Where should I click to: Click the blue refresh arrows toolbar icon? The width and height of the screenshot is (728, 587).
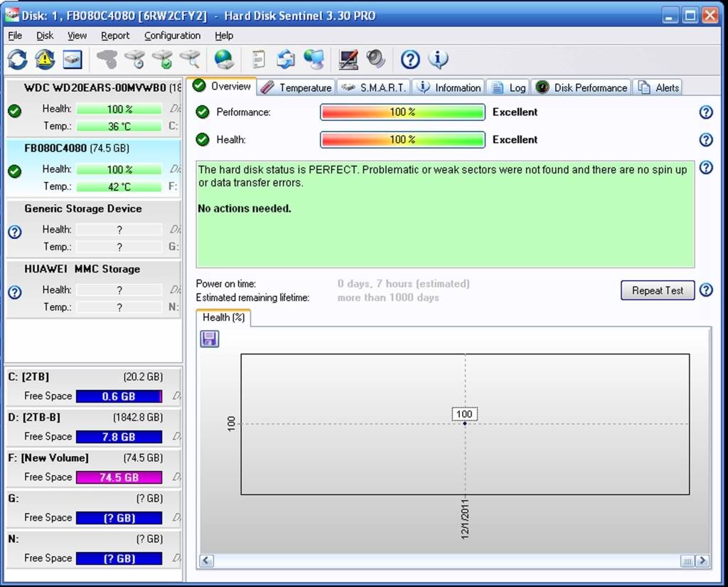18,59
